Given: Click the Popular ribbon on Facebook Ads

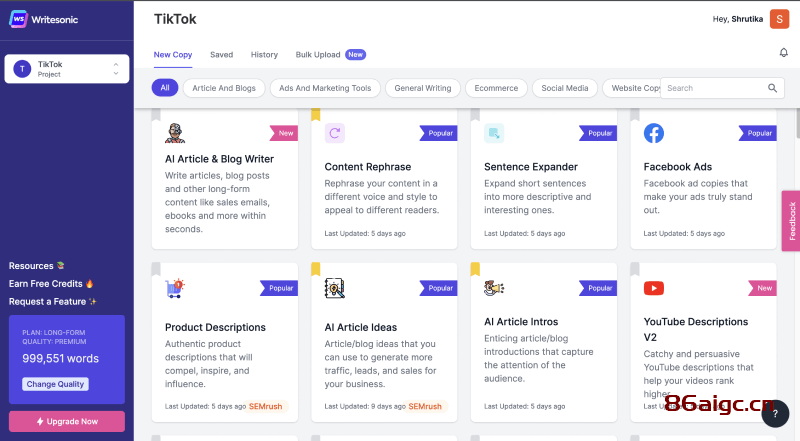Looking at the screenshot, I should pyautogui.click(x=758, y=133).
